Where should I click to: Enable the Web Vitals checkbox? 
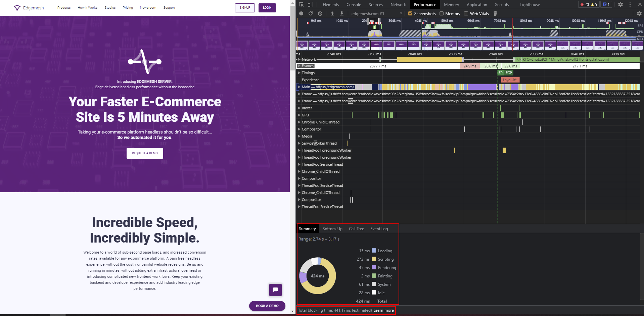[x=466, y=13]
